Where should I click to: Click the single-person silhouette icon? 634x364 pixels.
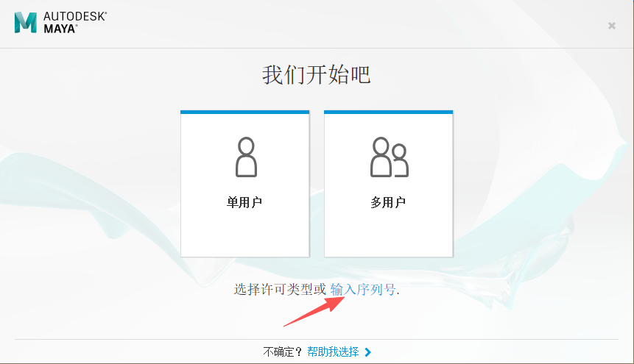click(x=246, y=157)
